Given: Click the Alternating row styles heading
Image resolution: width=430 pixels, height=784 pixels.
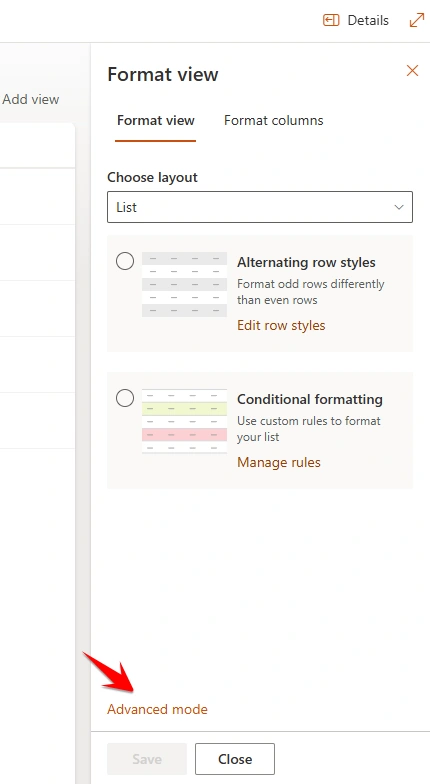Looking at the screenshot, I should point(306,262).
